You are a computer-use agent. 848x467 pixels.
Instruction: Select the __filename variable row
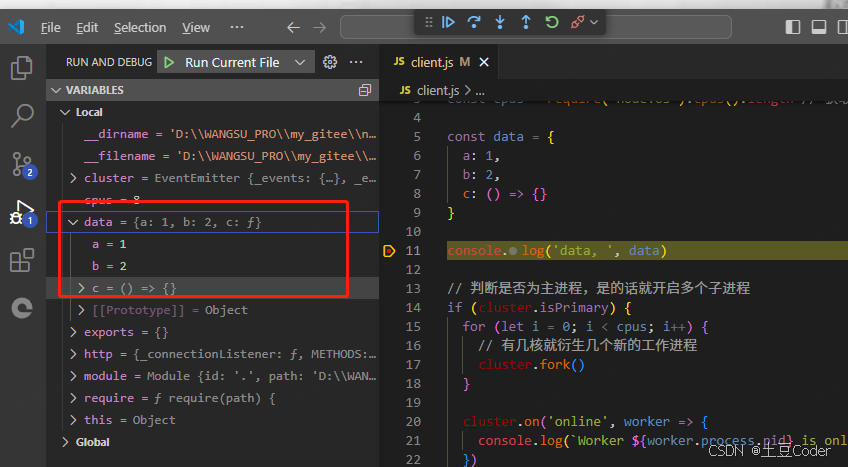213,156
